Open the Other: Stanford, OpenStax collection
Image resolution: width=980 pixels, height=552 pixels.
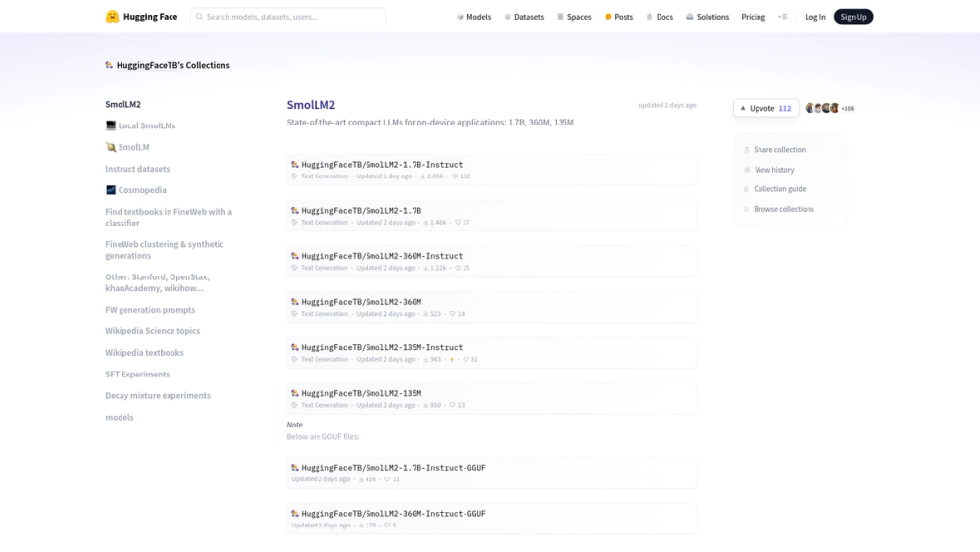click(158, 282)
